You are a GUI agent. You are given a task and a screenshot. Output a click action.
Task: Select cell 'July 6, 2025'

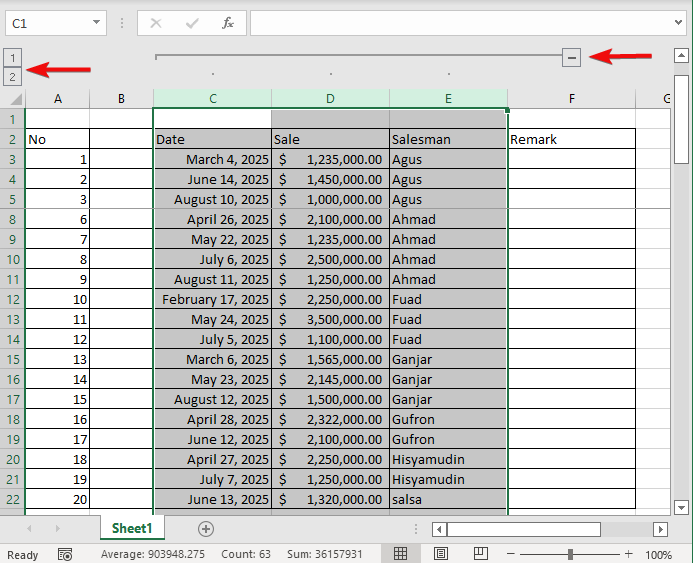coord(213,259)
